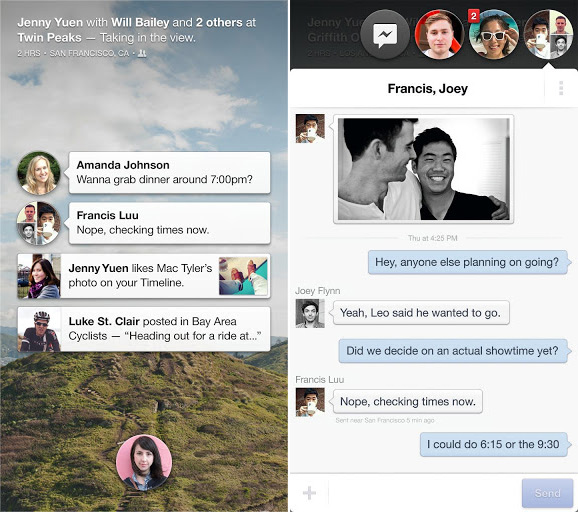The image size is (578, 512).
Task: Open the 'Twin Peaks' location link
Action: (x=49, y=38)
